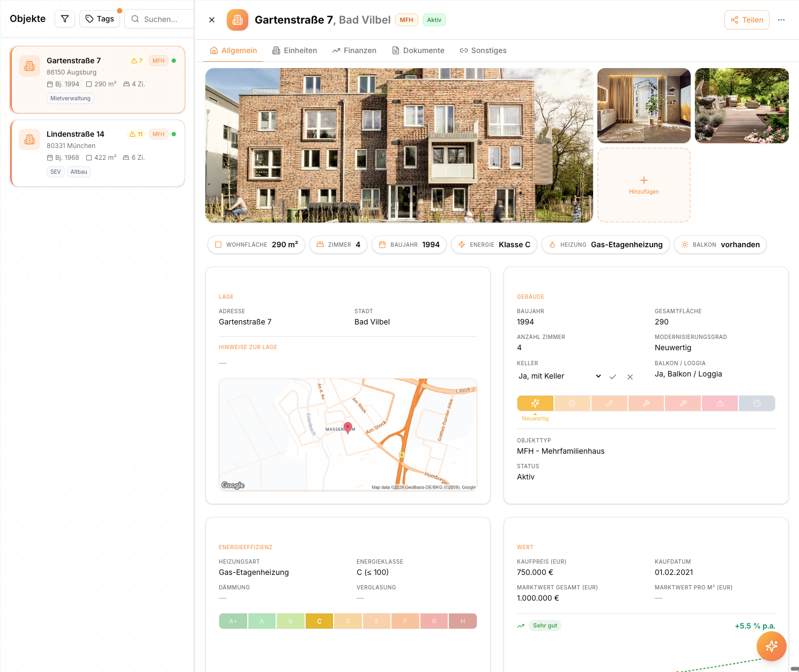Viewport: 799px width, 672px height.
Task: Focus the Suchen search field
Action: click(159, 19)
